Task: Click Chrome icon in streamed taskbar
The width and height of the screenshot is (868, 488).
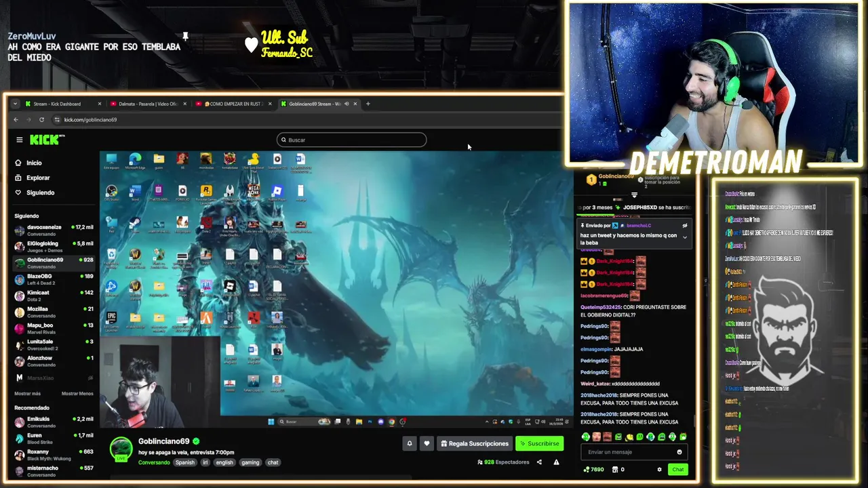Action: [391, 422]
